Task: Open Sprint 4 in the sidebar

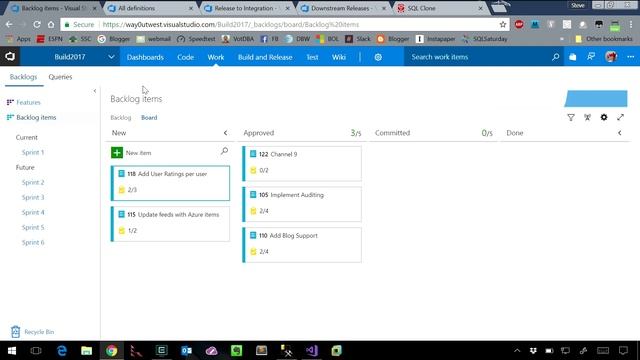Action: (33, 212)
